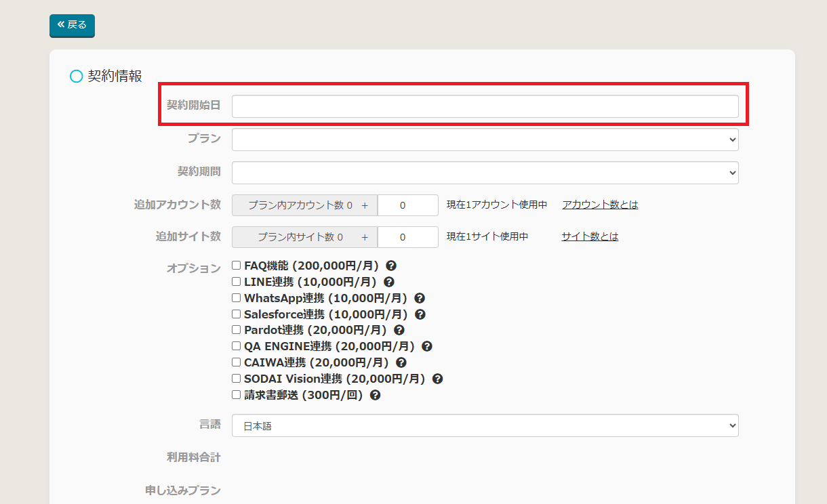Toggle the Salesforce連携 checkbox
Image resolution: width=827 pixels, height=504 pixels.
point(237,314)
